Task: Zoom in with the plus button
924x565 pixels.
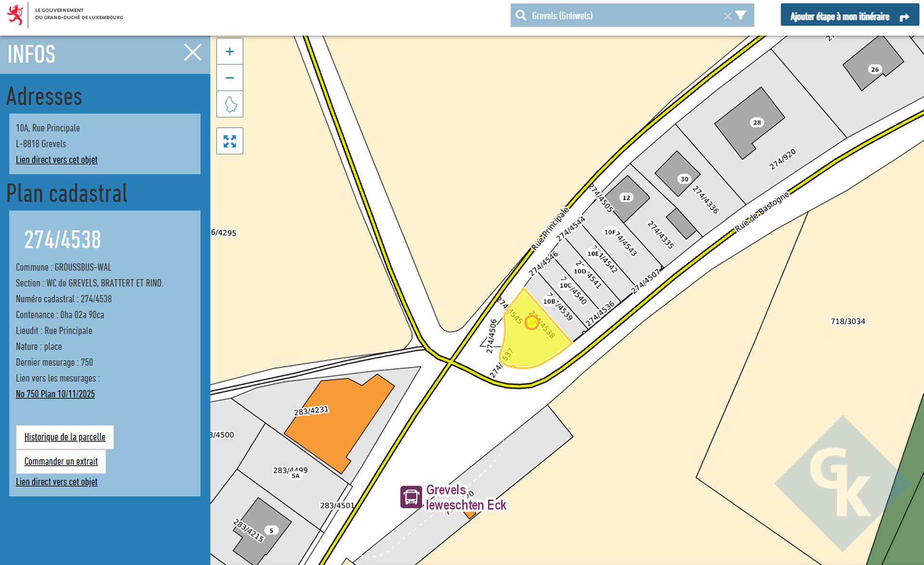Action: tap(230, 52)
